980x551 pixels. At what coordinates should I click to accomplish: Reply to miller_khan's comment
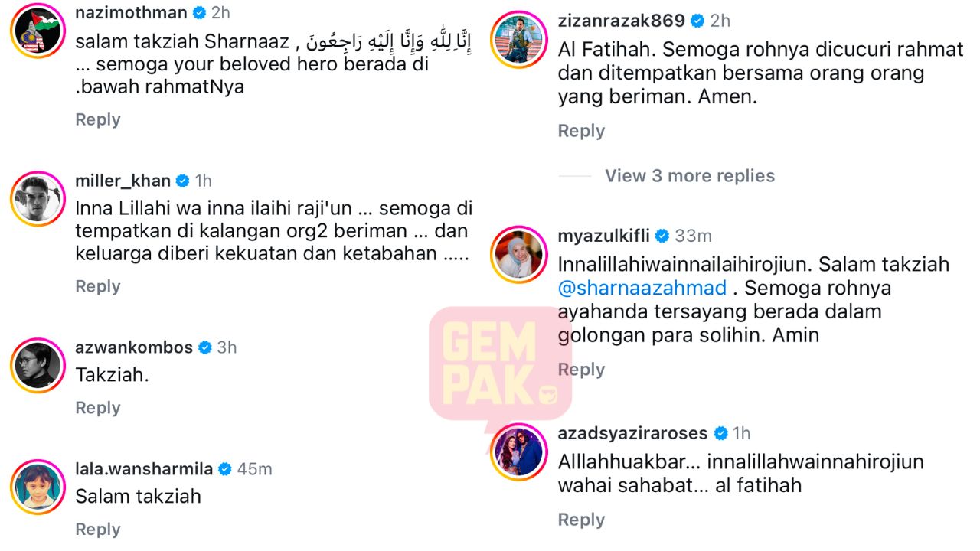pos(98,286)
